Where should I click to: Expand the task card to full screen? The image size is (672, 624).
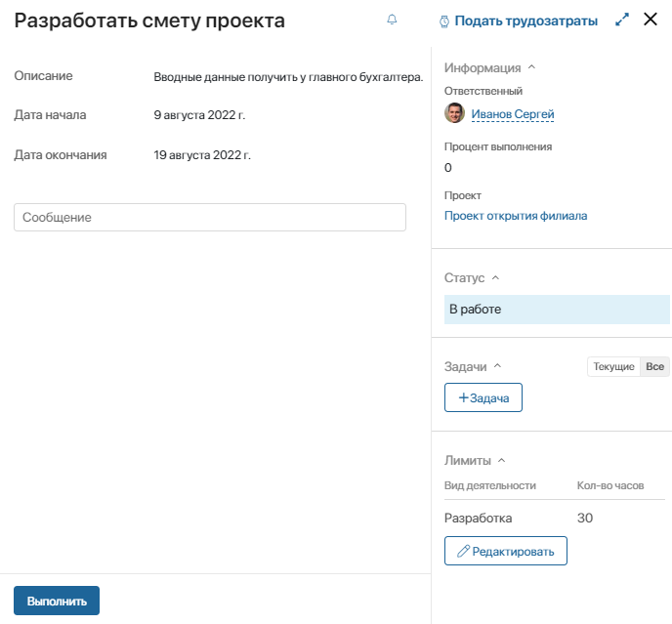(x=622, y=20)
